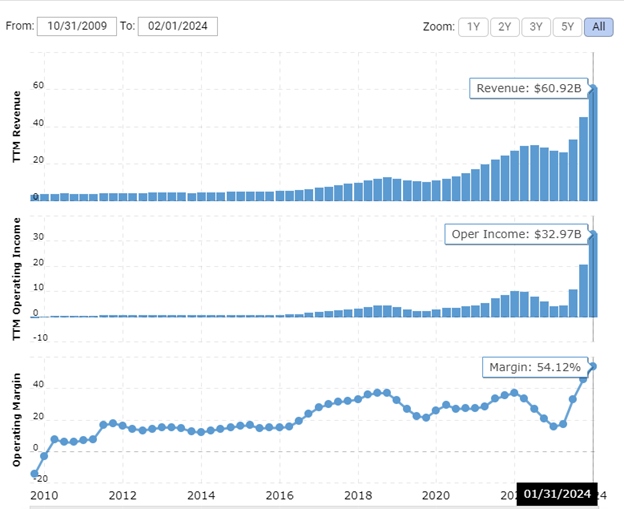Viewport: 624px width, 509px height.
Task: Click the From date field showing 10/31/2009
Action: [75, 27]
